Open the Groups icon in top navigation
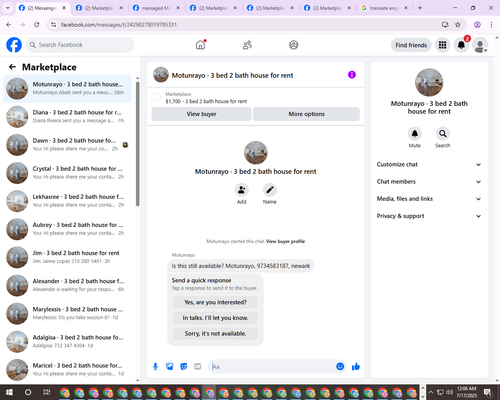Viewport: 500px width, 400px height. (294, 45)
